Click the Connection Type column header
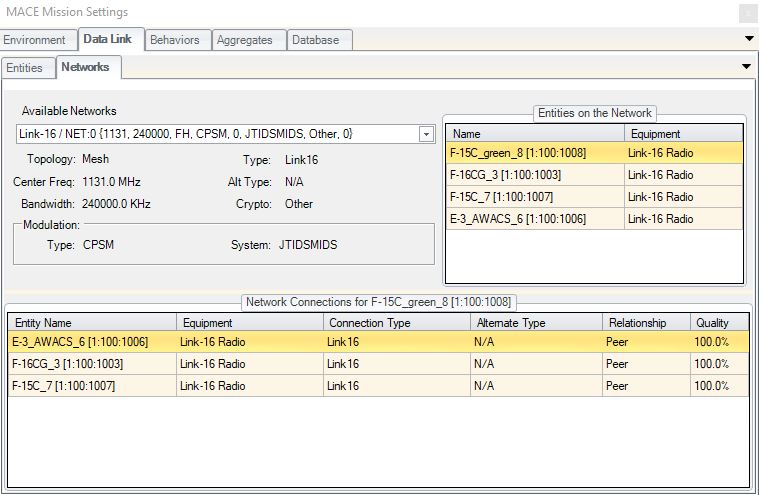 (396, 323)
